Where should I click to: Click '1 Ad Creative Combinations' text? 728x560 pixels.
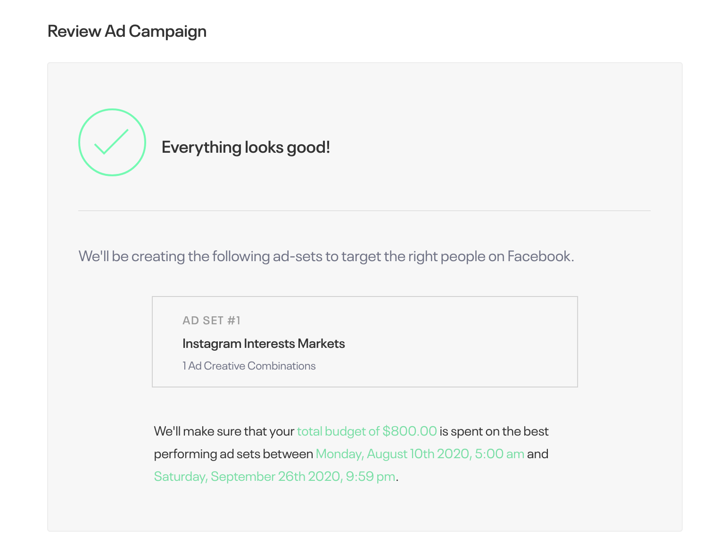point(249,366)
